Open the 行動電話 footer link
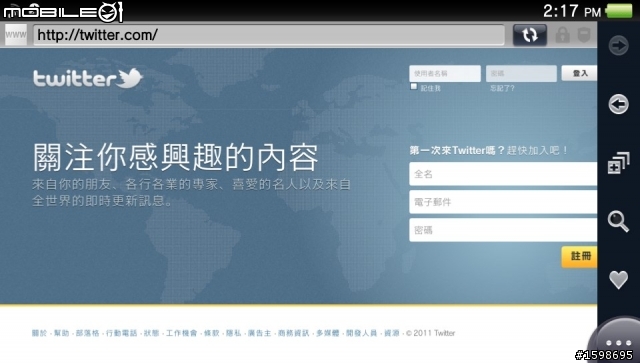This screenshot has height=363, width=640. click(121, 333)
